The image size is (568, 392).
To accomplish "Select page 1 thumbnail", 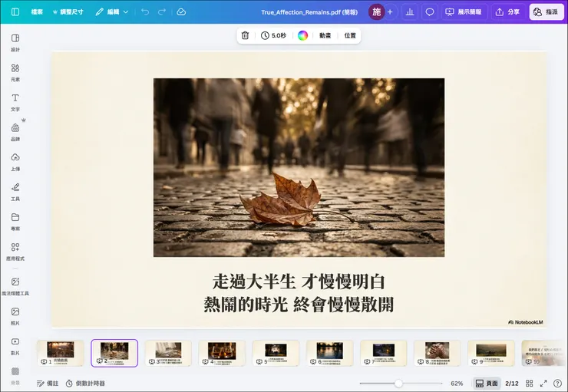I will (x=61, y=353).
